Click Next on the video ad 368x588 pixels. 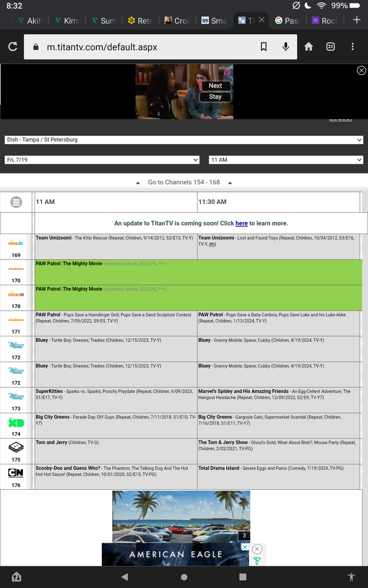[215, 86]
